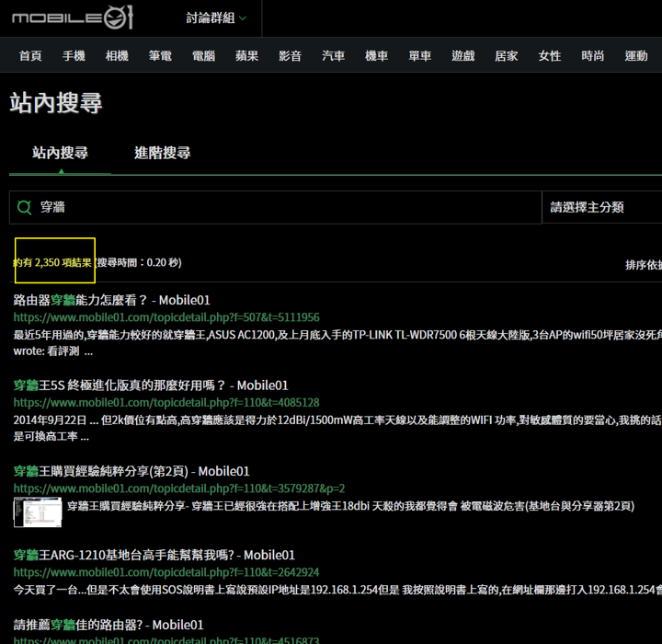Open the 時尚 nav section
This screenshot has height=644, width=662.
pyautogui.click(x=593, y=55)
